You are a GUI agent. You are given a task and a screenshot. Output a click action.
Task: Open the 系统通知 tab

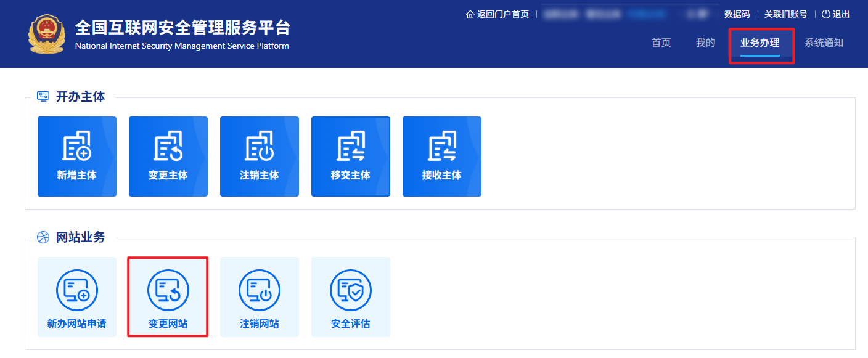pyautogui.click(x=824, y=43)
